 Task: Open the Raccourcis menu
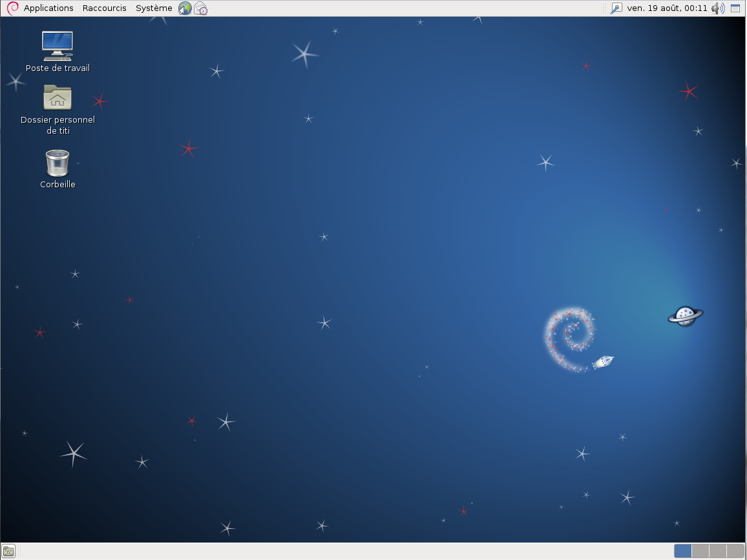[104, 8]
